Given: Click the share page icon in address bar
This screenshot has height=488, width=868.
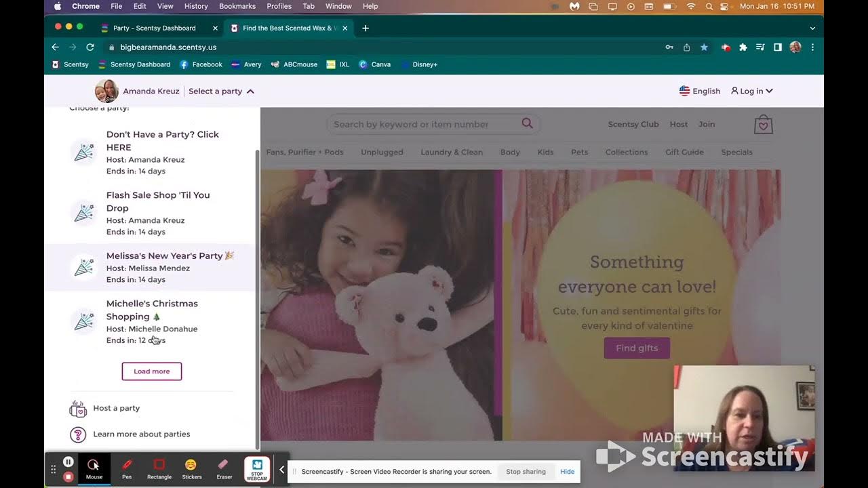Looking at the screenshot, I should pyautogui.click(x=686, y=47).
